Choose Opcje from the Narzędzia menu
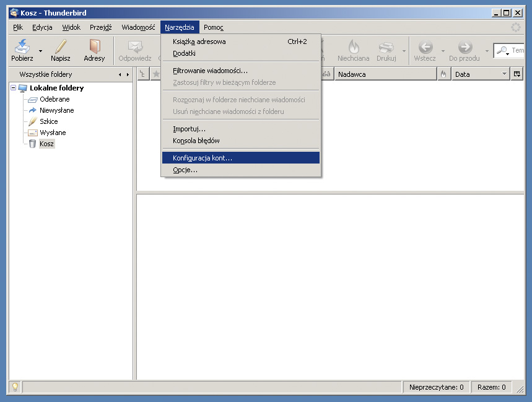This screenshot has height=402, width=532. (241, 170)
